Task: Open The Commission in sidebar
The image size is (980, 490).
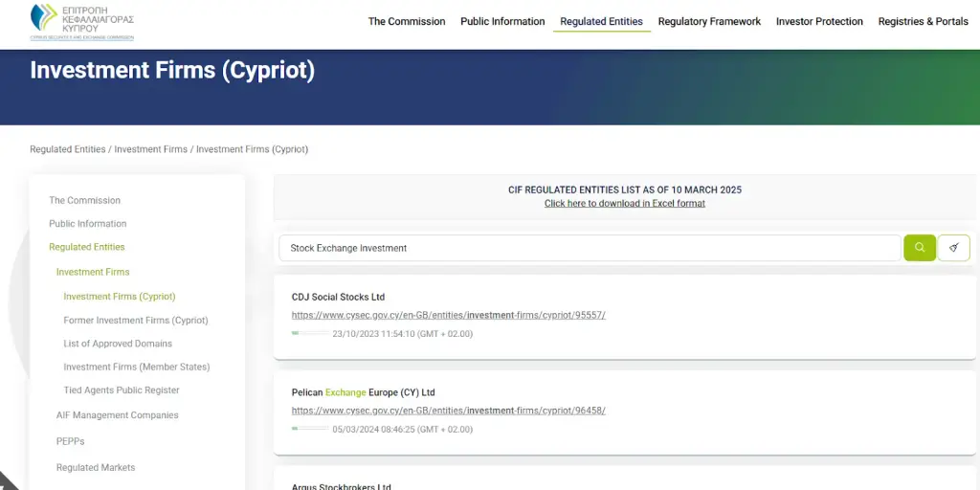Action: pos(84,201)
